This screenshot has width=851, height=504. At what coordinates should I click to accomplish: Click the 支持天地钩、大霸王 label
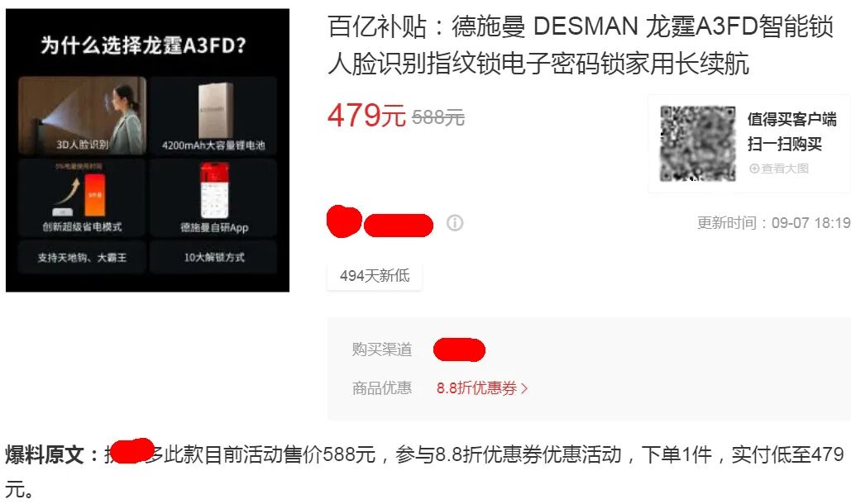[x=82, y=258]
